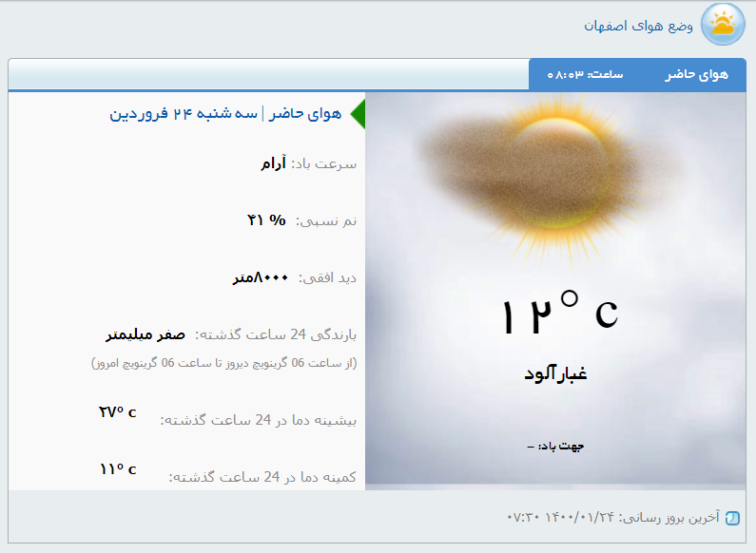Click the سرعت باد wind speed value آرام
This screenshot has width=756, height=553.
tap(273, 163)
